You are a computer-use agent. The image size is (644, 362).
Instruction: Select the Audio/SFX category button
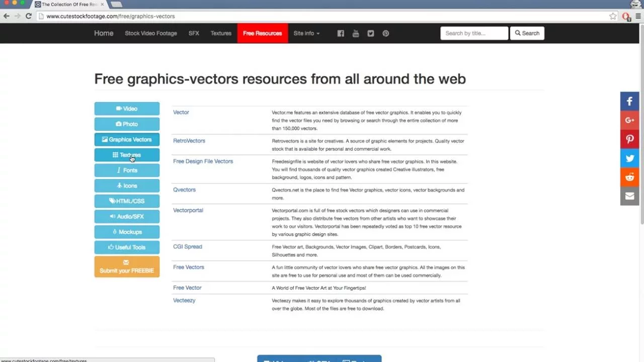point(127,217)
